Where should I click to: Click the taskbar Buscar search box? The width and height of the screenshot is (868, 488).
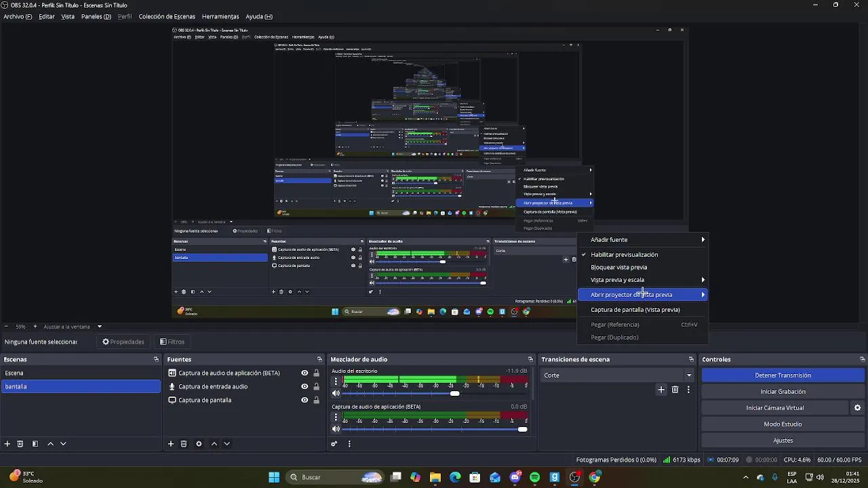336,477
